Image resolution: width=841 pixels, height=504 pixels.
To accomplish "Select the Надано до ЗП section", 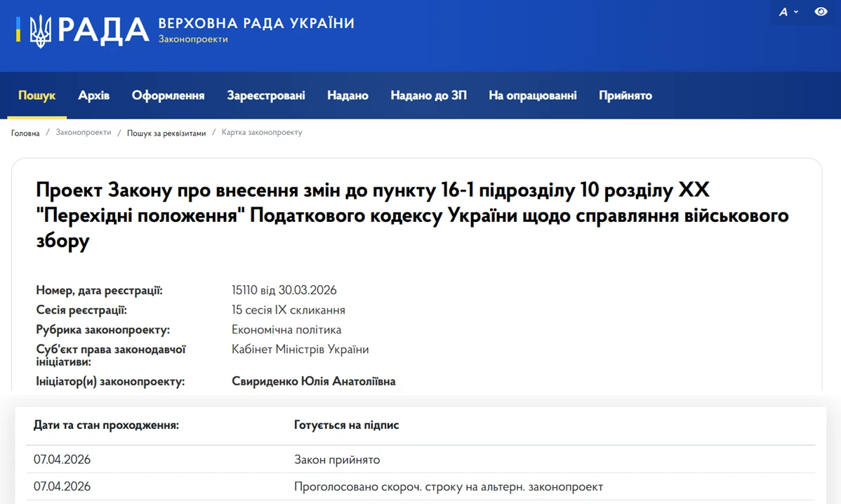I will (429, 95).
